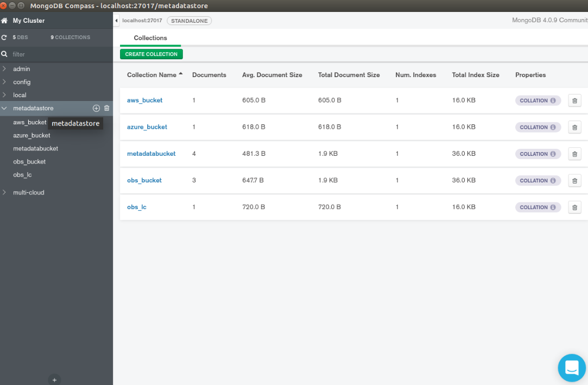Delete the metadatabucket collection trash icon
The image size is (588, 385).
[574, 154]
